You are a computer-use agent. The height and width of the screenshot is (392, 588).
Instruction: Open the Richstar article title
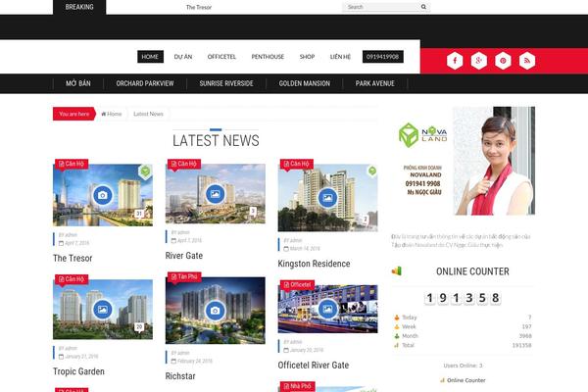point(180,376)
